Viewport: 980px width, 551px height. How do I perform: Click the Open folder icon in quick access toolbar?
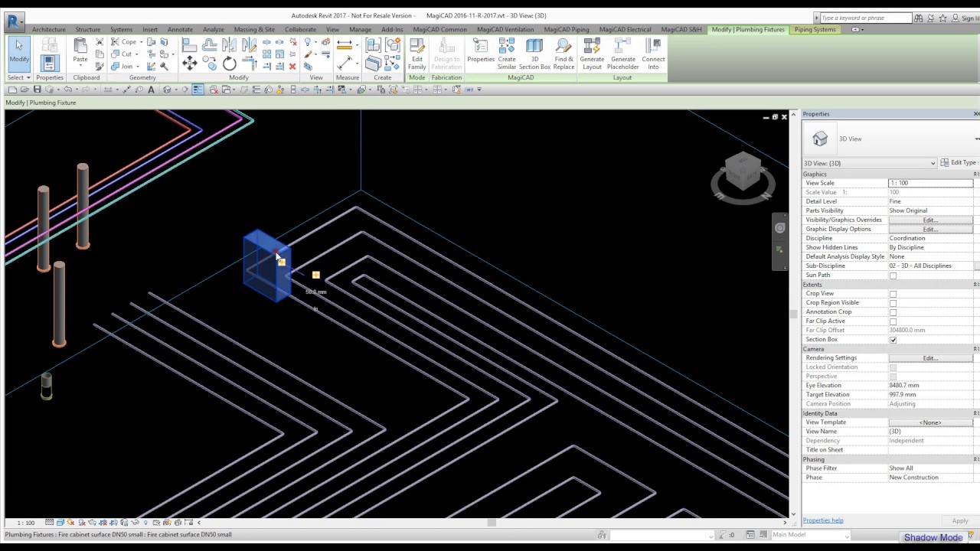[24, 90]
